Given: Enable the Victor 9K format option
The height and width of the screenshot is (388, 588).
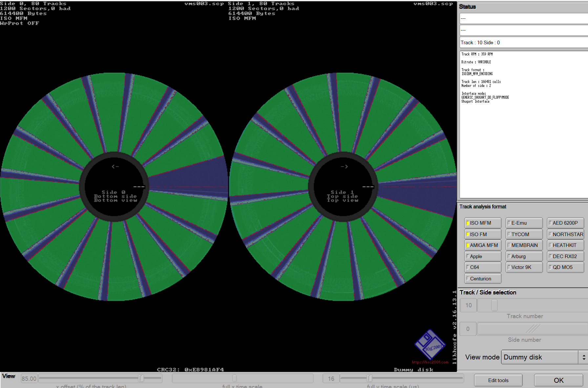Looking at the screenshot, I should tap(524, 267).
